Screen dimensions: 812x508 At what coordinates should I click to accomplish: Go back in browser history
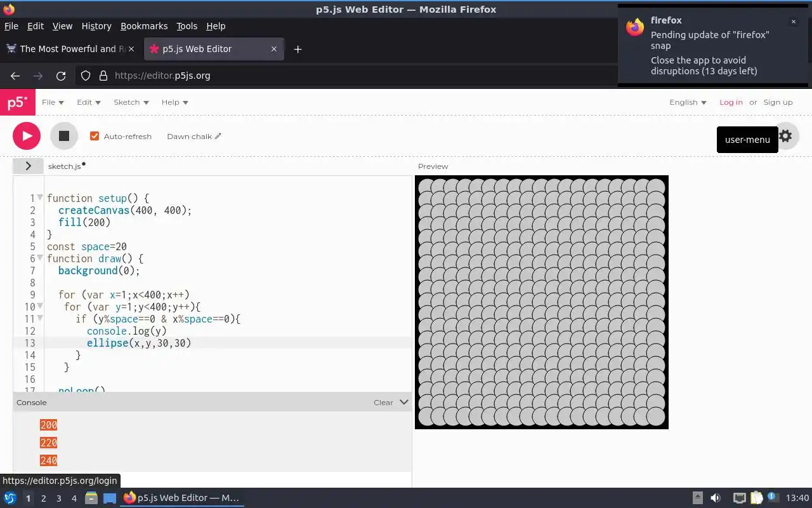[x=15, y=76]
